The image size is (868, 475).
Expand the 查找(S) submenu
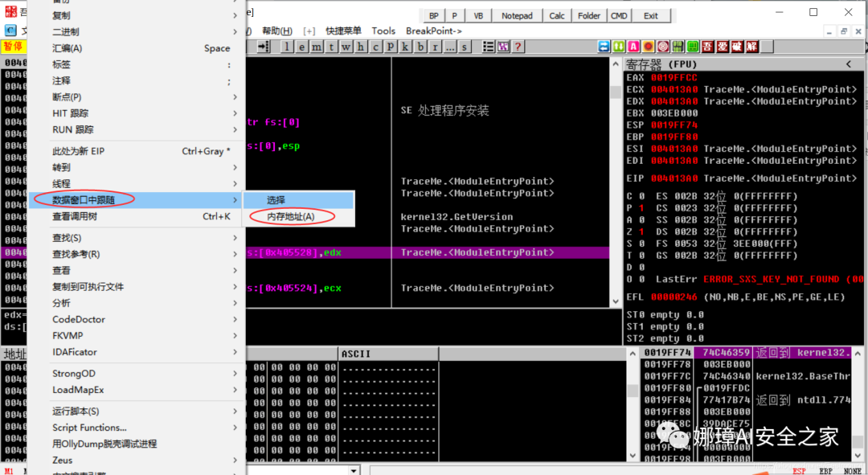235,238
